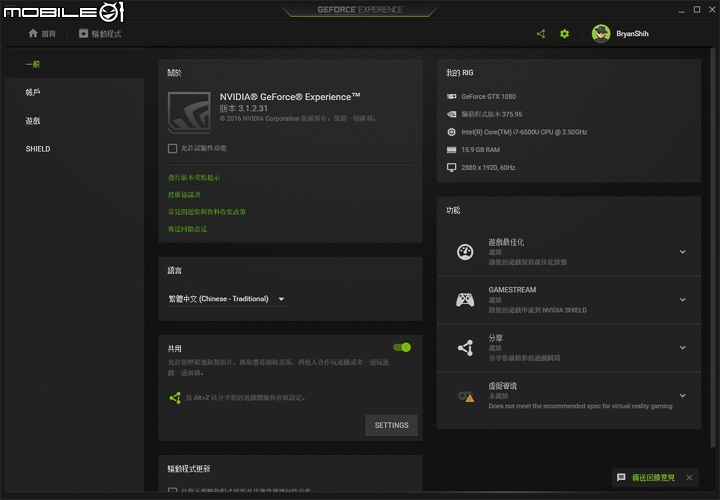Click the GeForce GTX 1080 GPU icon

tap(451, 96)
